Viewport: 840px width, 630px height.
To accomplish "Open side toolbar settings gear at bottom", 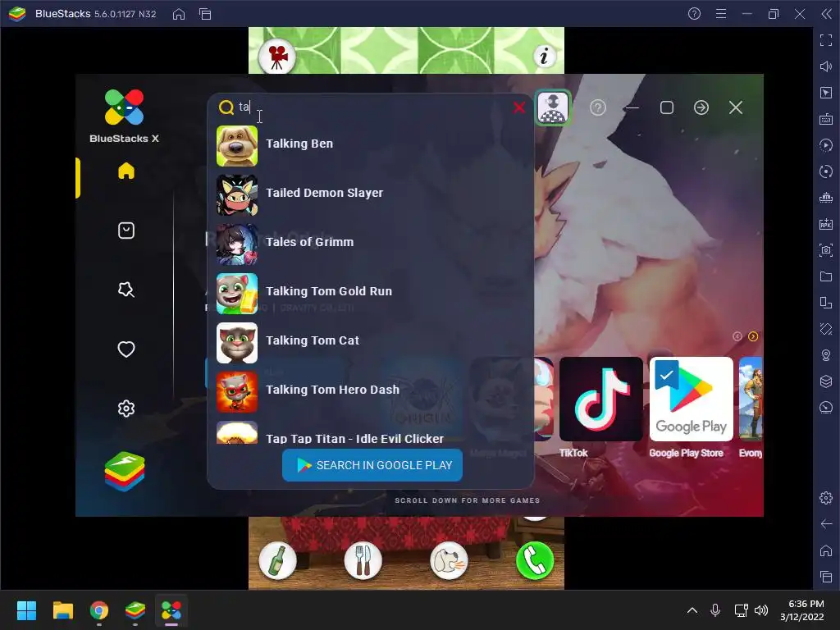I will [x=826, y=498].
